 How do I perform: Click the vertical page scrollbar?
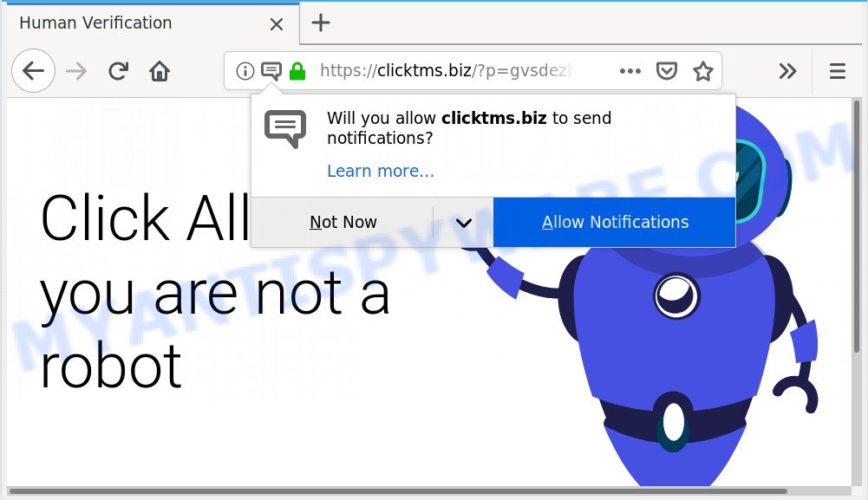857,225
